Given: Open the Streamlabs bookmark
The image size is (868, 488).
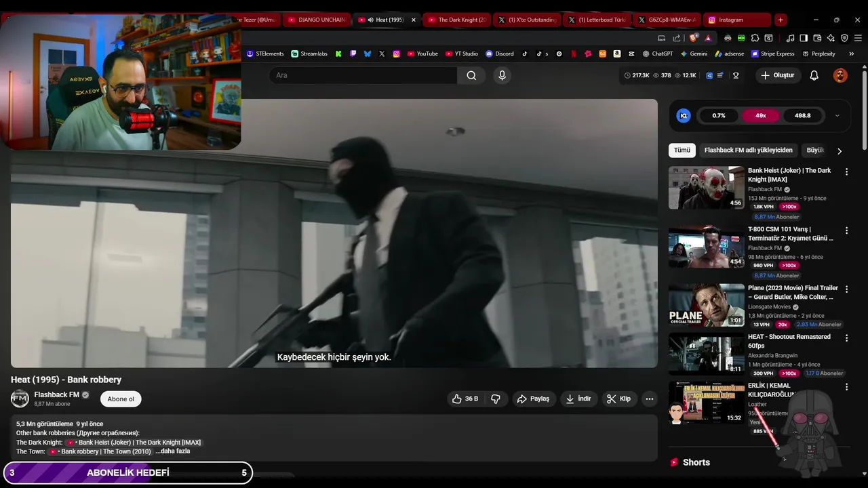Looking at the screenshot, I should click(x=309, y=54).
